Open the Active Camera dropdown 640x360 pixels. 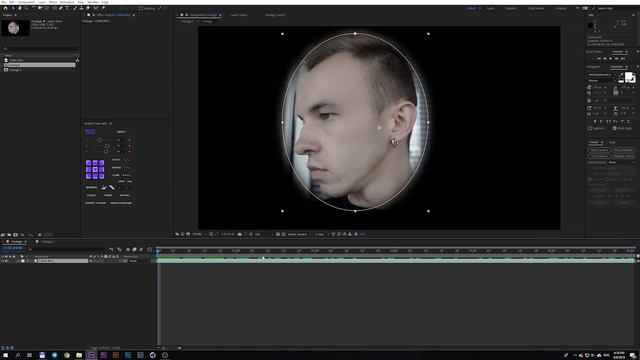299,234
